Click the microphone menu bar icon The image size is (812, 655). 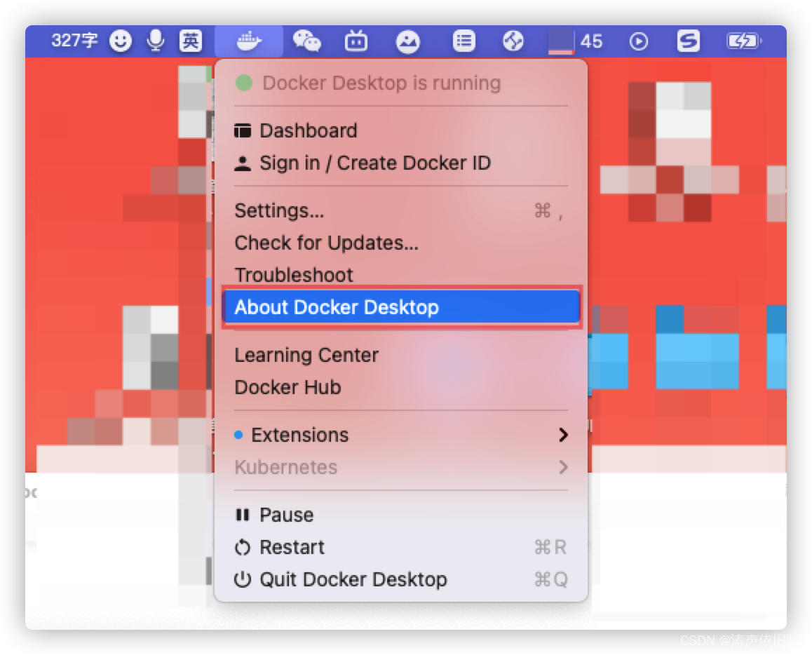pos(156,41)
